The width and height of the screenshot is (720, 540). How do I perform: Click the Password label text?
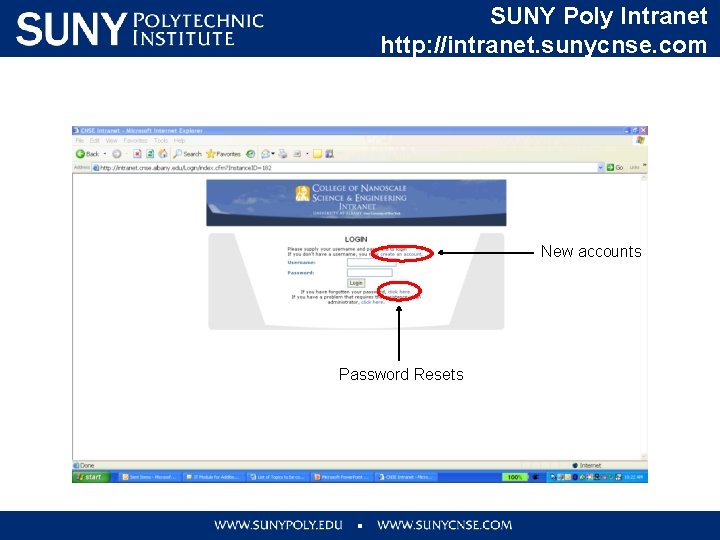tap(301, 273)
